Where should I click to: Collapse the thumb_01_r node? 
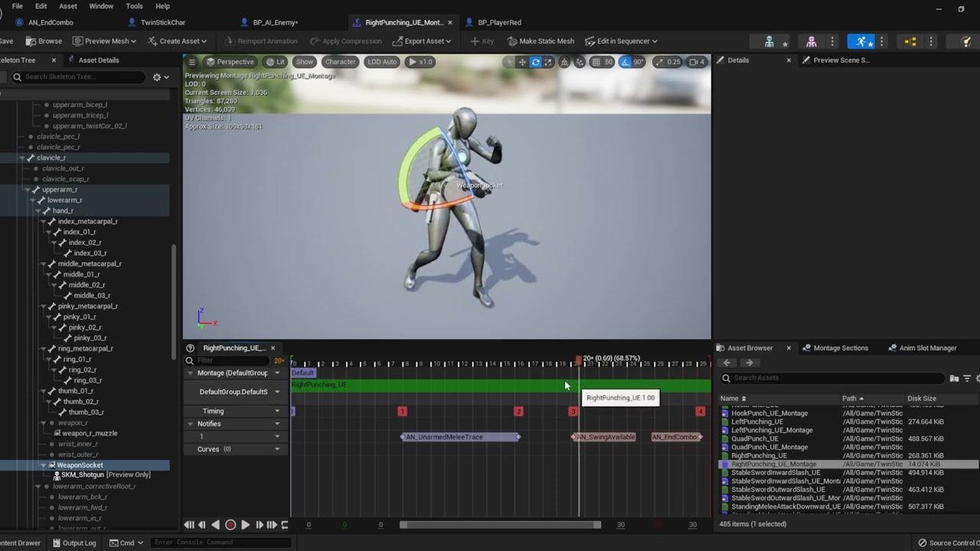tap(49, 391)
